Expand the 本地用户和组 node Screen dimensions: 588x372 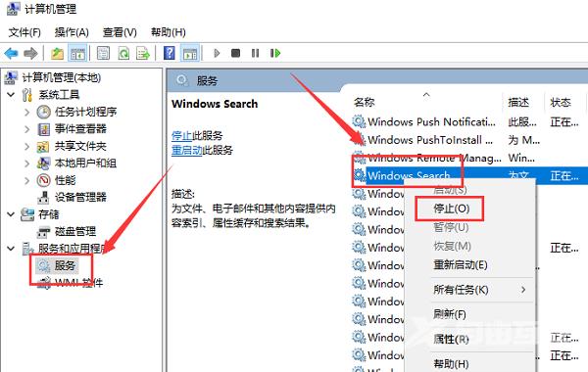(27, 163)
